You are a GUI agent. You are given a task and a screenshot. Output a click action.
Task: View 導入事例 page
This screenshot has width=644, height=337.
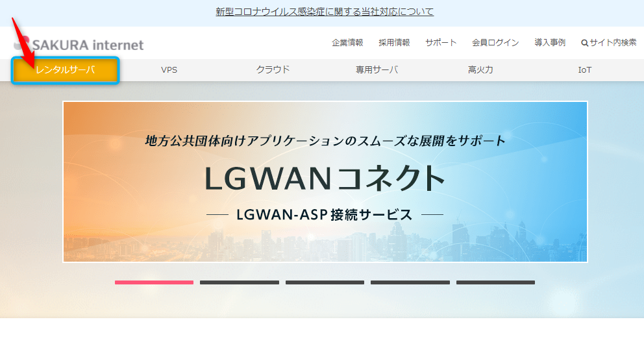pos(550,42)
